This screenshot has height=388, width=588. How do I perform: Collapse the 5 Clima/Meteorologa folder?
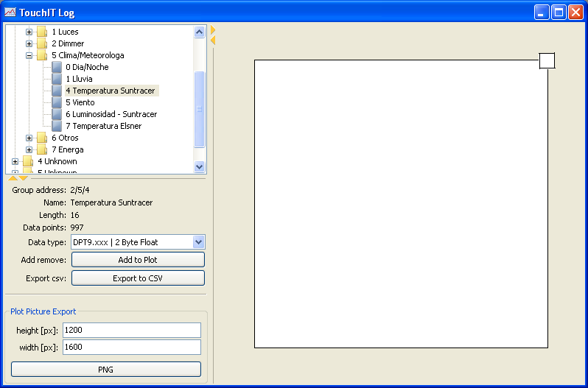tap(29, 55)
